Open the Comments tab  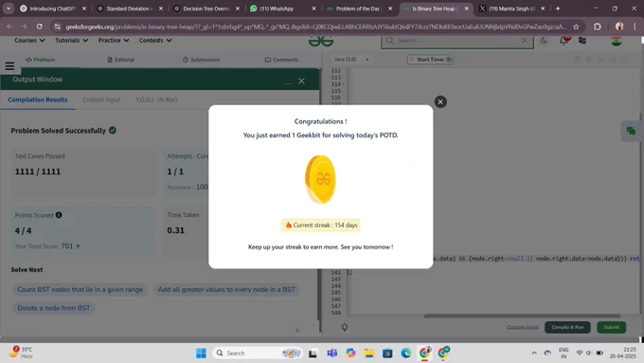pyautogui.click(x=282, y=60)
